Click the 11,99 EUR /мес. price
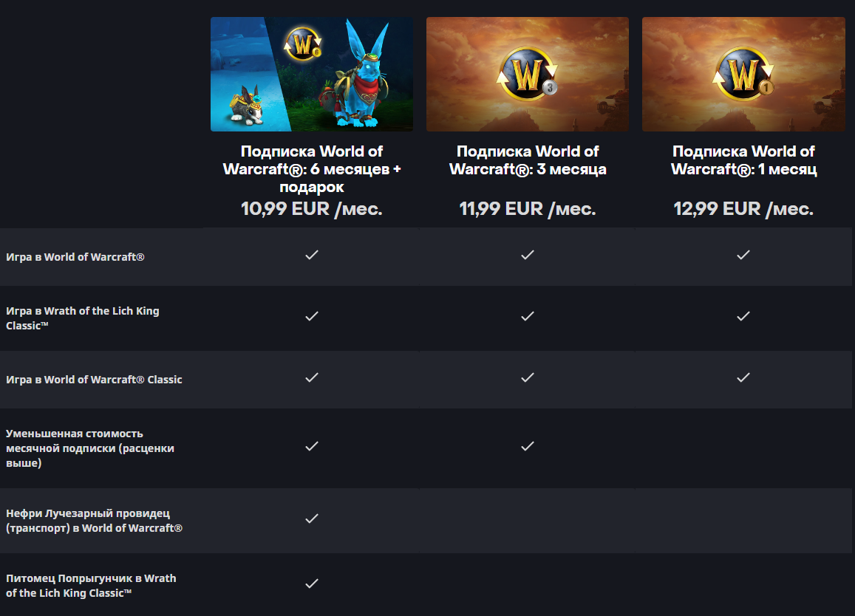Image resolution: width=855 pixels, height=616 pixels. 528,209
